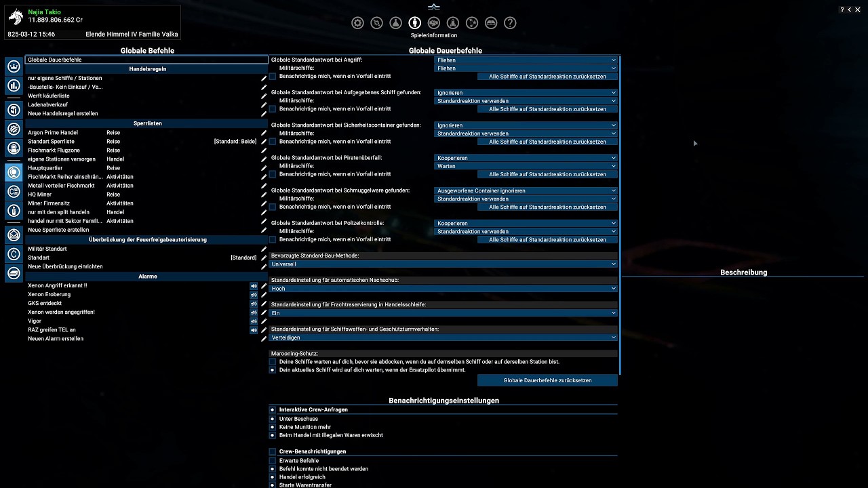This screenshot has height=488, width=868.
Task: Edit the Argon Prime Handel blacklist
Action: [x=264, y=133]
